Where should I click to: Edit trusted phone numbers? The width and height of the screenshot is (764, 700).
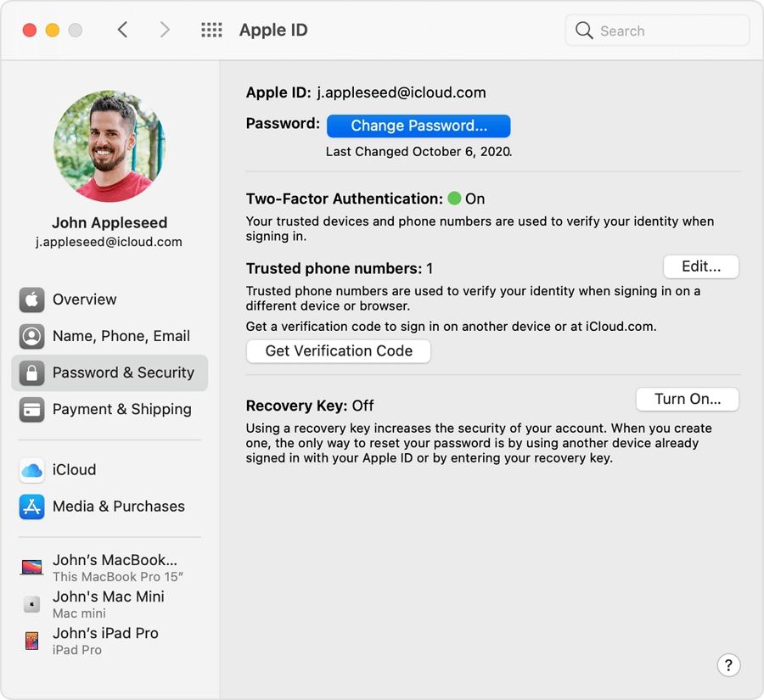pyautogui.click(x=701, y=266)
